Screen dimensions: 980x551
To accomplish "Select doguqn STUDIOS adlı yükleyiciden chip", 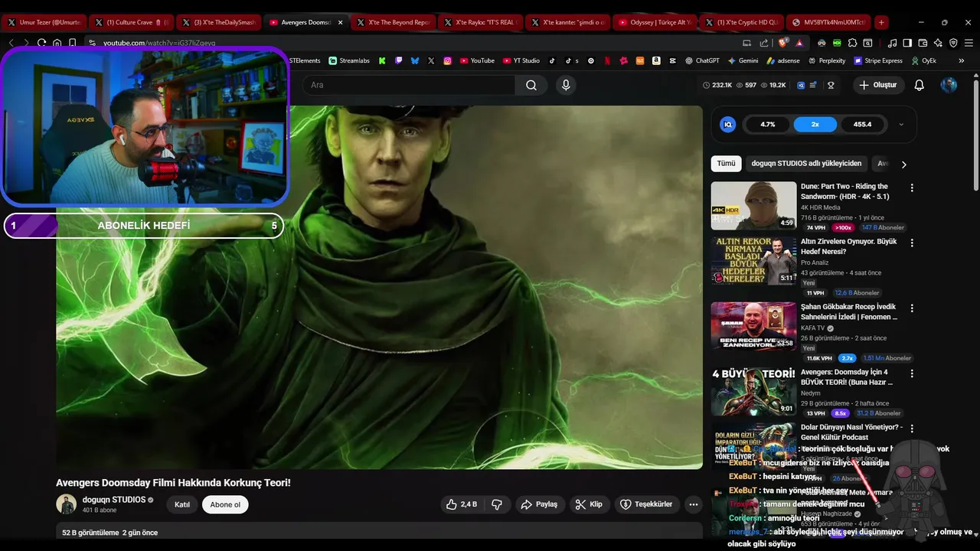I will (806, 164).
